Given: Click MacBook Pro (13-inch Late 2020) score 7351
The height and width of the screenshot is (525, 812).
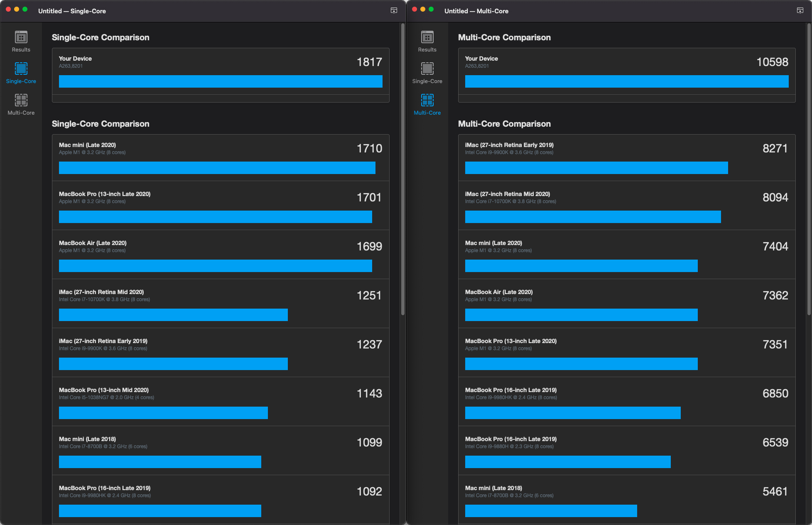Looking at the screenshot, I should point(775,344).
